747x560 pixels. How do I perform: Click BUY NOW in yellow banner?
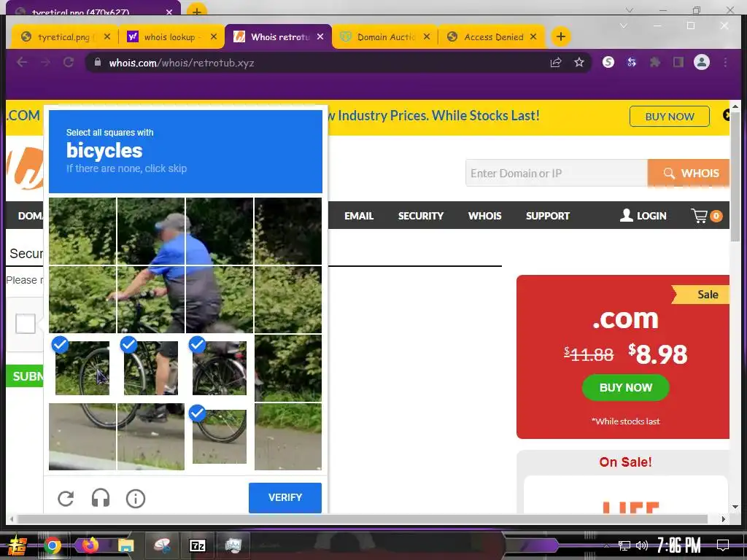pyautogui.click(x=670, y=116)
